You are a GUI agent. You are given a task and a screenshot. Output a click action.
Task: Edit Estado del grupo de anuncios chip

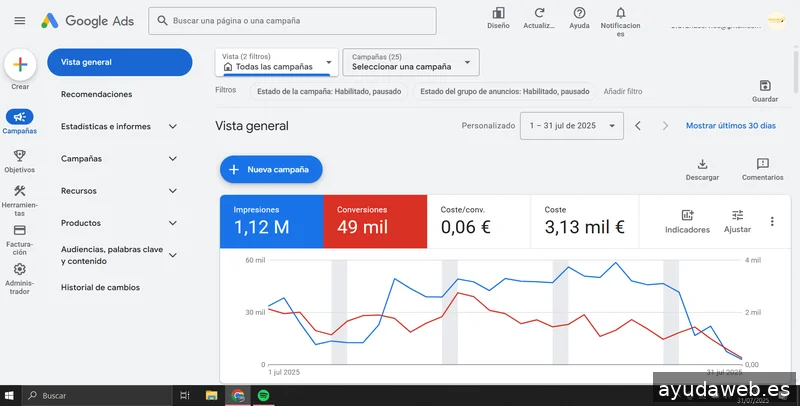click(x=505, y=91)
